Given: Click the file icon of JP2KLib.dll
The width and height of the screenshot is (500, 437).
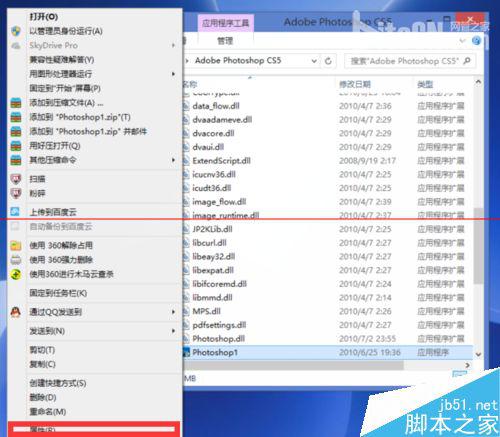Looking at the screenshot, I should pos(186,229).
